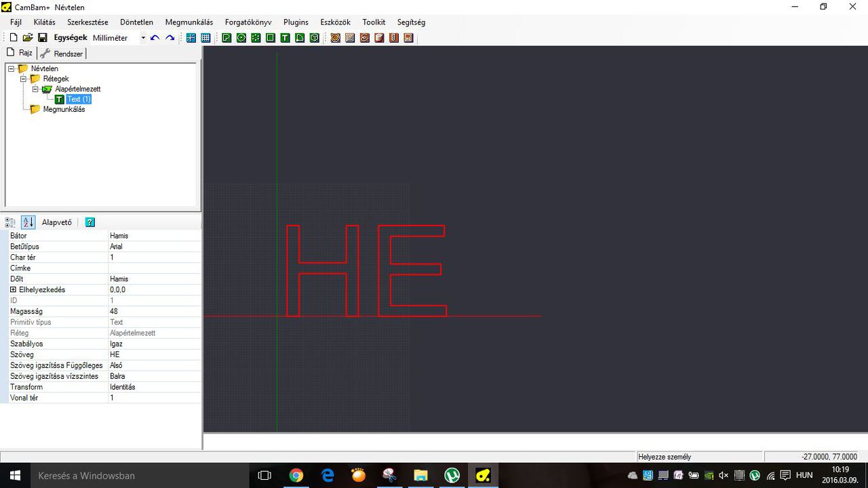Viewport: 868px width, 488px height.
Task: Click the muted volume tray icon
Action: click(724, 475)
